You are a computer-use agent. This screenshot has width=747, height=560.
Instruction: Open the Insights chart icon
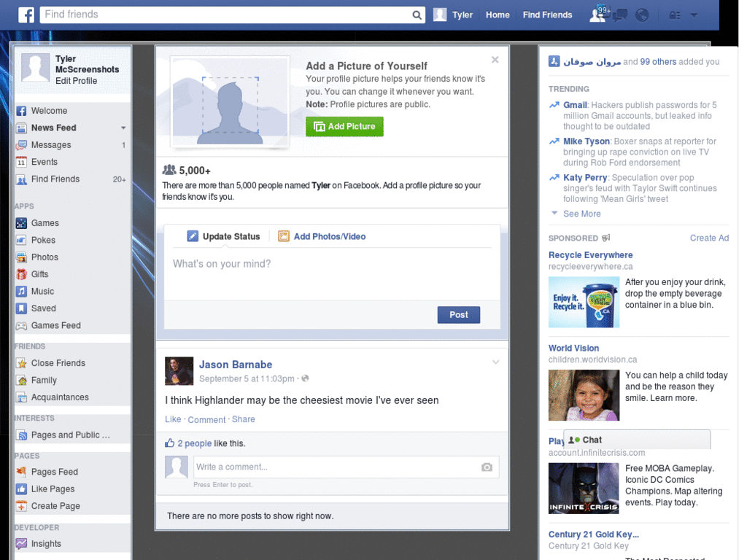(21, 543)
